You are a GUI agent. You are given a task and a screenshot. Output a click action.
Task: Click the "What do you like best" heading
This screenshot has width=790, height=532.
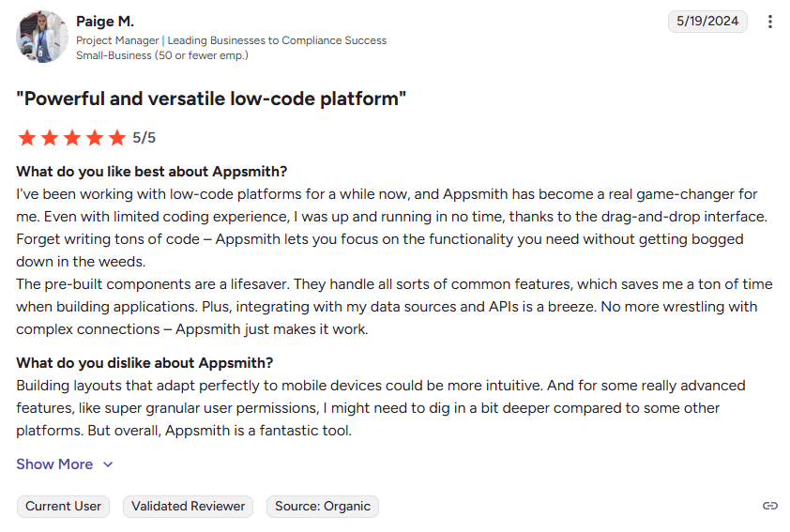coord(152,172)
